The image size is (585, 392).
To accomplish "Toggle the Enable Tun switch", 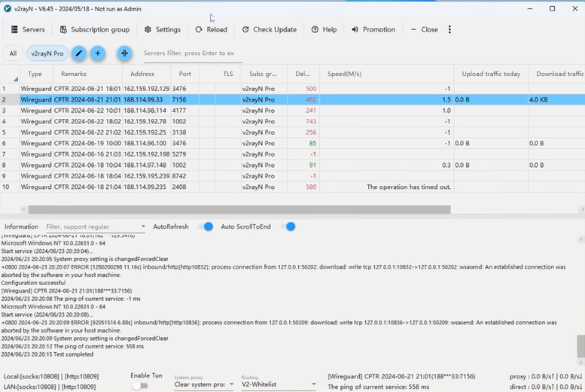I will 140,386.
